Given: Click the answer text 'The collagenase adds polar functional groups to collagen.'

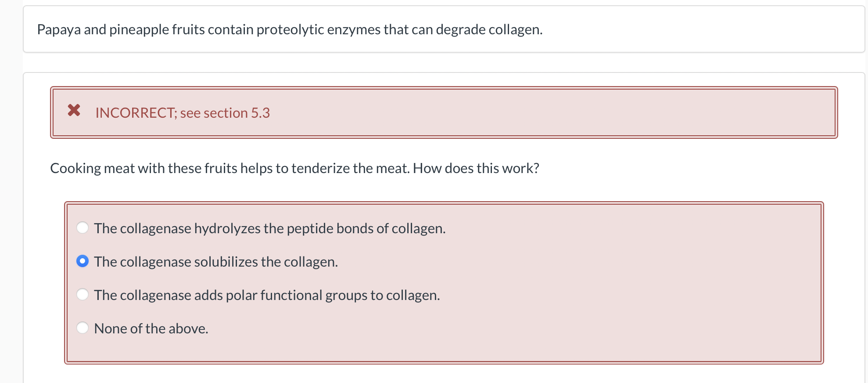Looking at the screenshot, I should coord(267,295).
